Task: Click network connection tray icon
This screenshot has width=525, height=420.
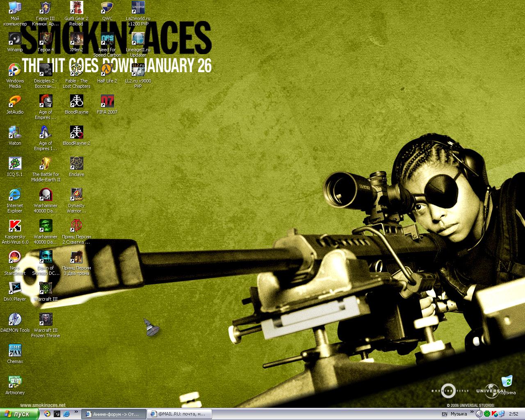Action: coord(502,414)
